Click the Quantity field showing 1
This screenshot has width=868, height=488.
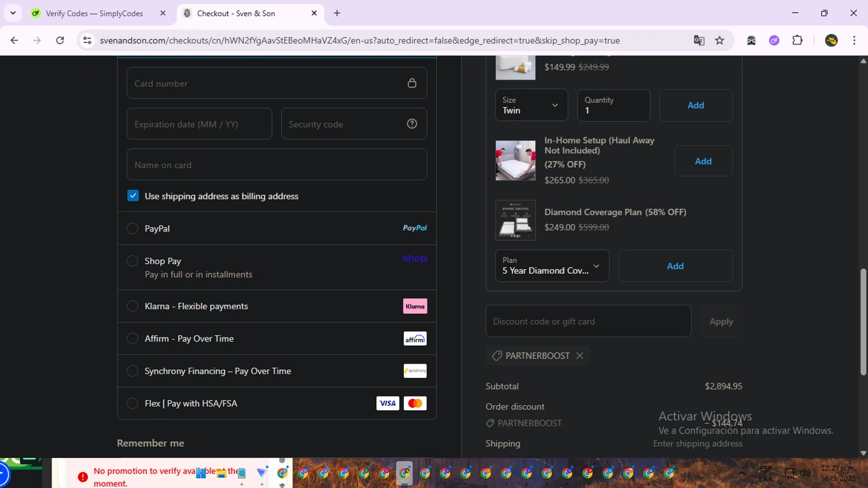(613, 105)
